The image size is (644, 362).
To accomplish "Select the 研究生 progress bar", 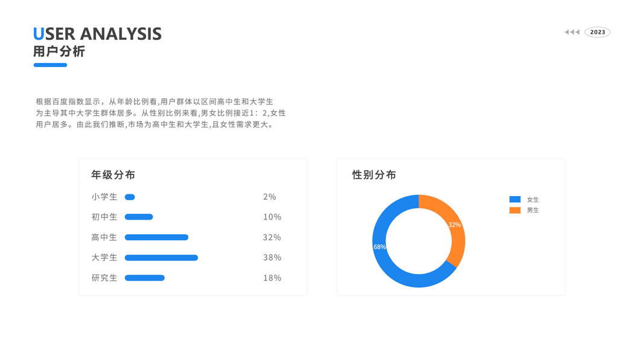I will coord(145,278).
